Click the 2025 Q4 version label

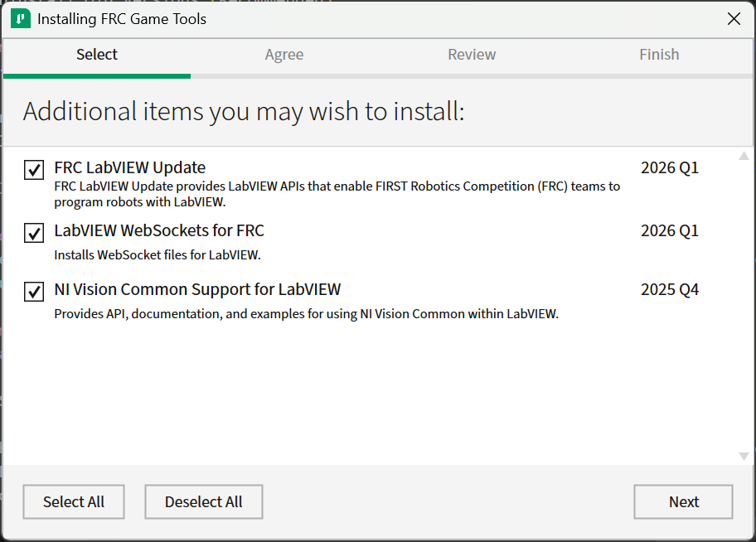(669, 289)
